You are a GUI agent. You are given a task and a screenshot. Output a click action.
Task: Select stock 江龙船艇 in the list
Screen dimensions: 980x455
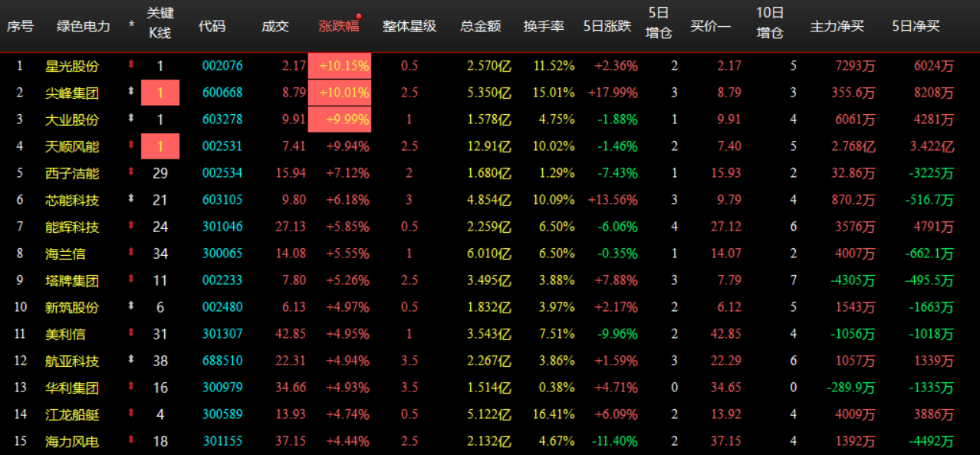(x=72, y=414)
